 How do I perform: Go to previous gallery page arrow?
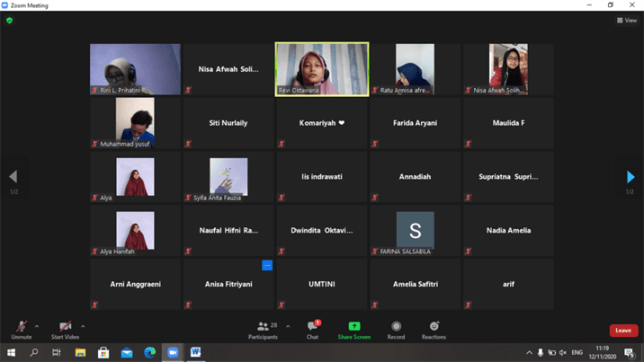[x=13, y=177]
